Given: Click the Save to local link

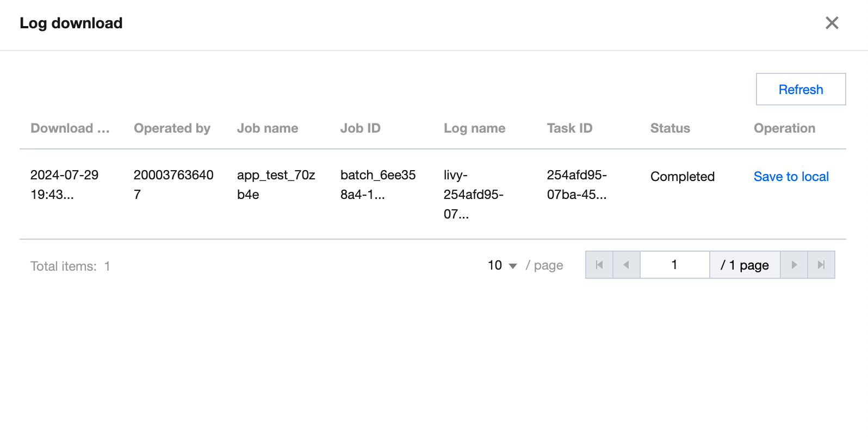Looking at the screenshot, I should (x=791, y=177).
